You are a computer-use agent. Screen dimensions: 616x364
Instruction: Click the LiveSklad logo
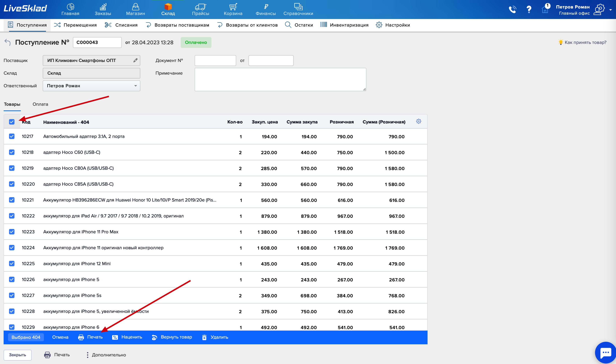tap(25, 9)
